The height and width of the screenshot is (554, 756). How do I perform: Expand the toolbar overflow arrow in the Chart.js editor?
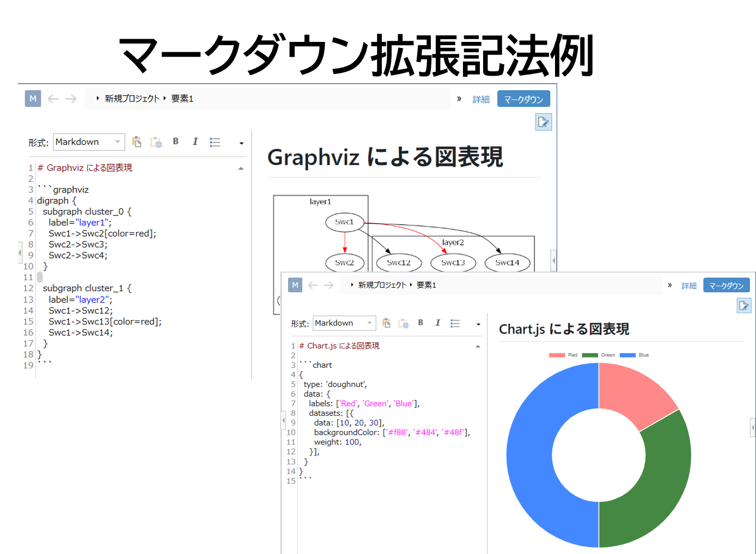click(478, 324)
